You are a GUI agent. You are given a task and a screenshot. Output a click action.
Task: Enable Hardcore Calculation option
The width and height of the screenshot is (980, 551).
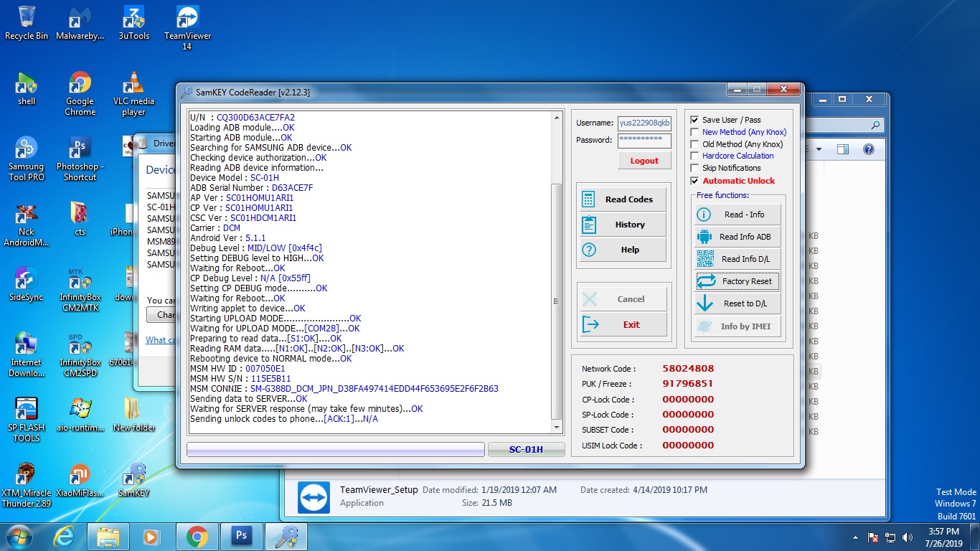pyautogui.click(x=694, y=156)
